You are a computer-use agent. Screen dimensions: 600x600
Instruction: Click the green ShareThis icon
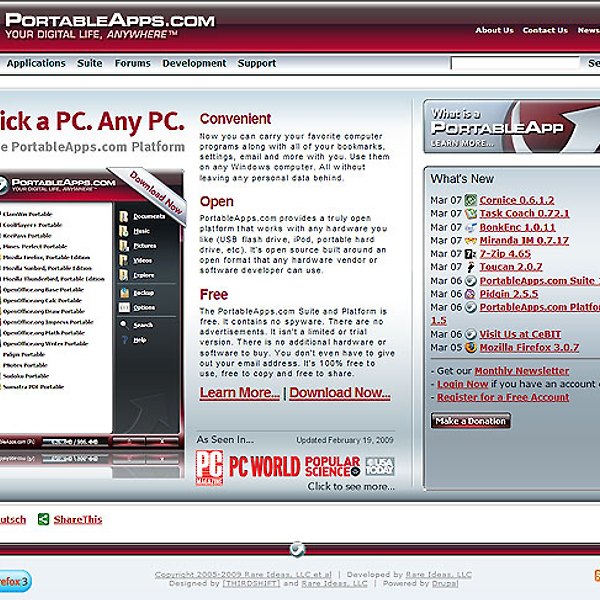click(x=44, y=519)
